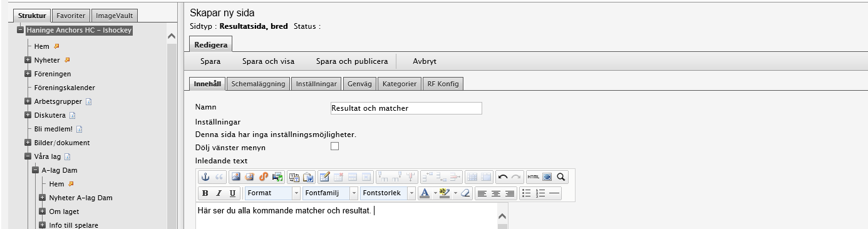Image resolution: width=868 pixels, height=229 pixels.
Task: Open the Schemaläggning tab
Action: coord(258,84)
